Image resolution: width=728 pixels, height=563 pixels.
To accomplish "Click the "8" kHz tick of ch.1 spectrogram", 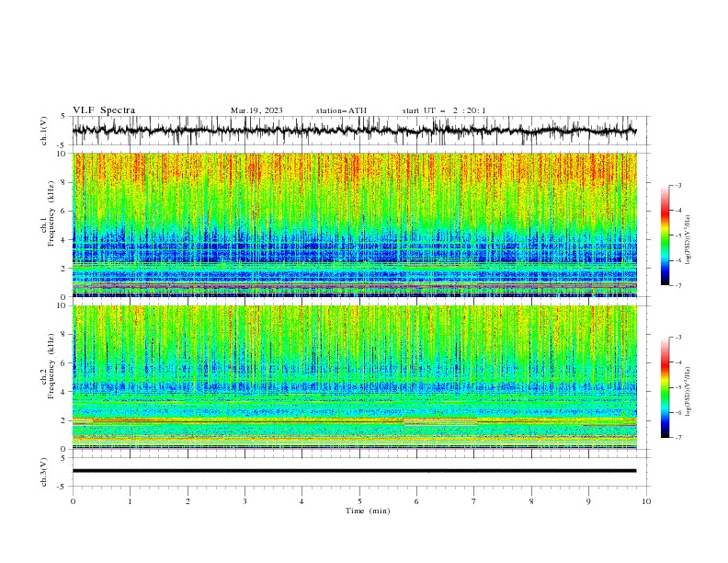I will click(x=63, y=182).
